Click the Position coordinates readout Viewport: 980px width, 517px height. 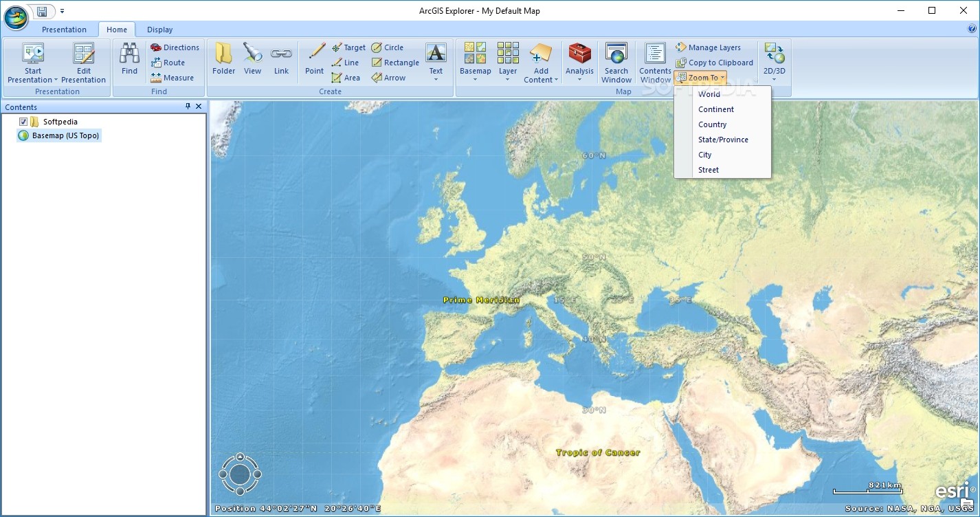coord(298,509)
